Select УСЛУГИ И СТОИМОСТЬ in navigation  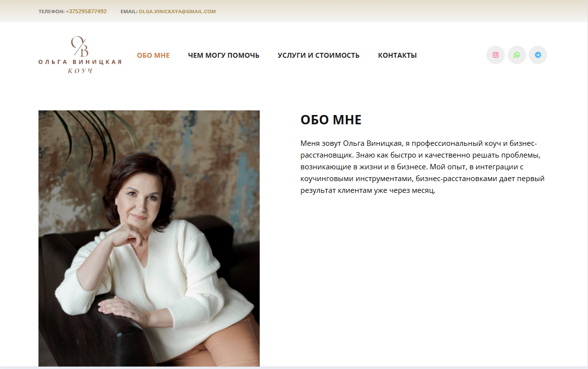click(318, 55)
